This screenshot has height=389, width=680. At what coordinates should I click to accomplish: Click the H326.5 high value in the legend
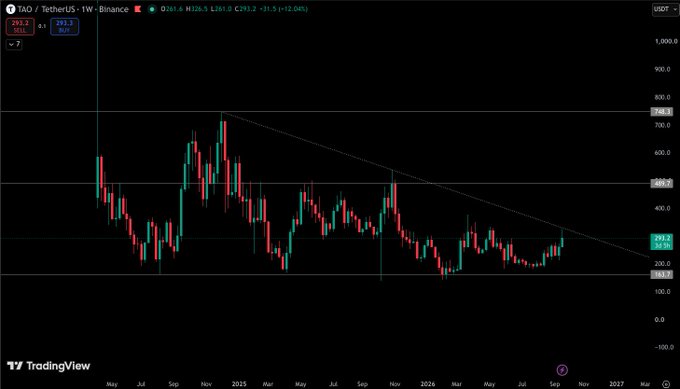click(197, 9)
